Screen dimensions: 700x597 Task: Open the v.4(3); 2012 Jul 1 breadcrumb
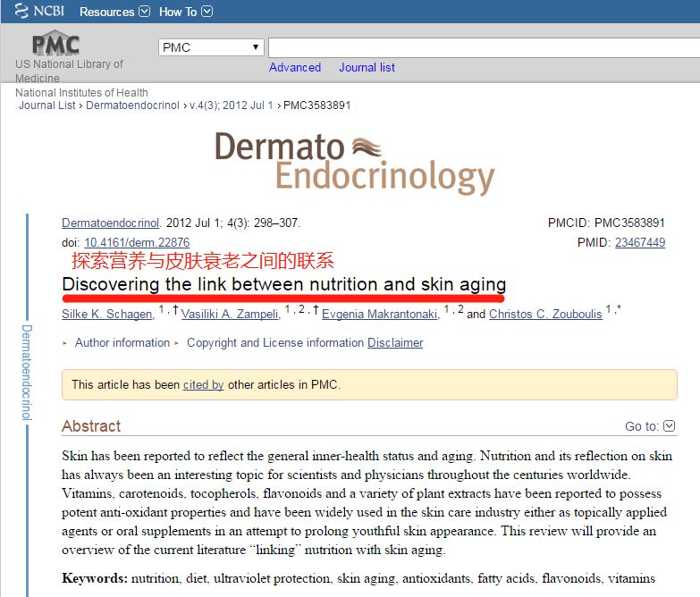click(232, 105)
